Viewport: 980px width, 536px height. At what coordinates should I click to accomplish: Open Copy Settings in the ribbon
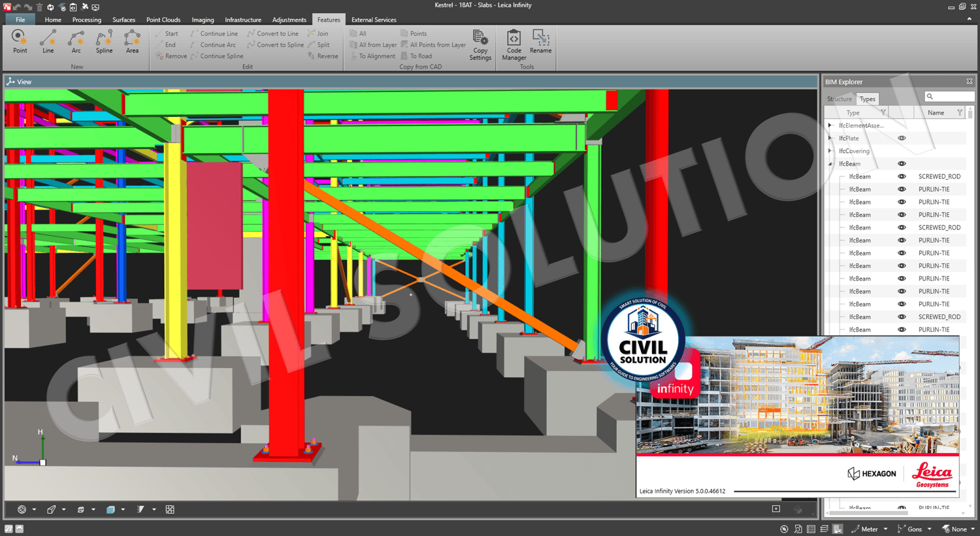[x=480, y=45]
